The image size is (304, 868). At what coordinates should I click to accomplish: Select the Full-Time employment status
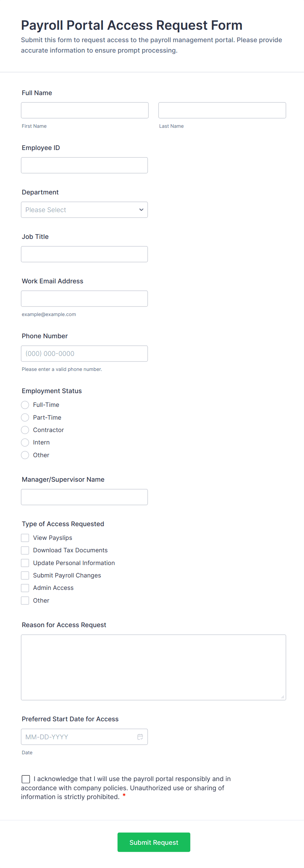[25, 405]
